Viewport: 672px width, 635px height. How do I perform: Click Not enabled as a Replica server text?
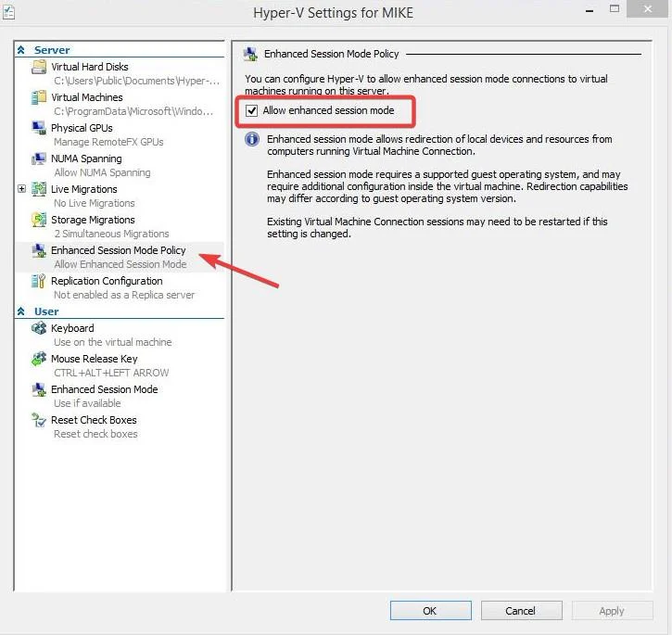[124, 295]
